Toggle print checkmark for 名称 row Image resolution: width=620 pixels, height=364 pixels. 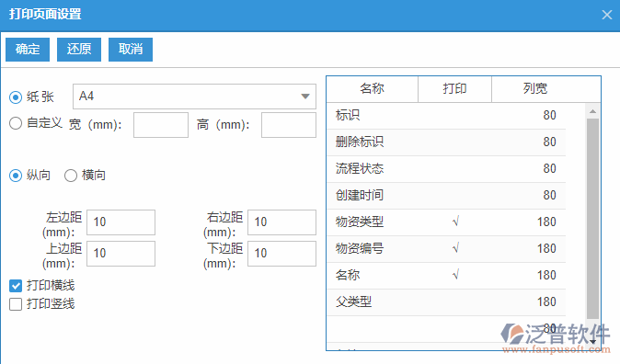tap(455, 275)
